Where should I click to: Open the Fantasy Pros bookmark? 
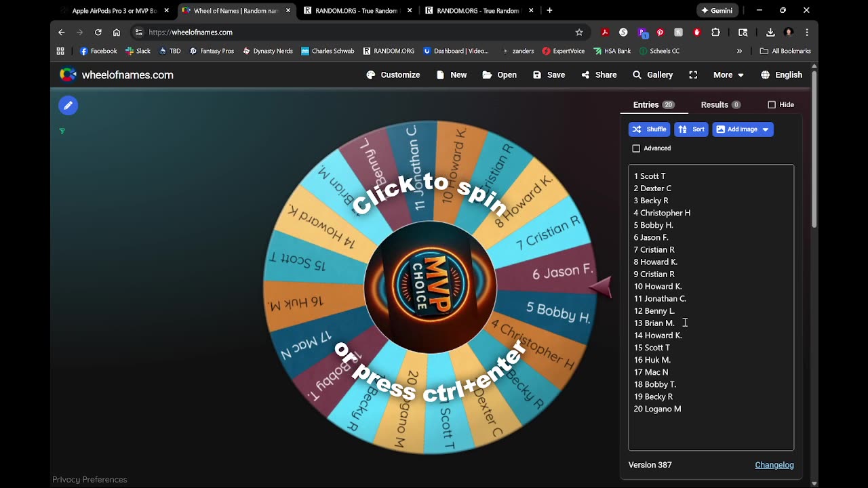[x=212, y=51]
